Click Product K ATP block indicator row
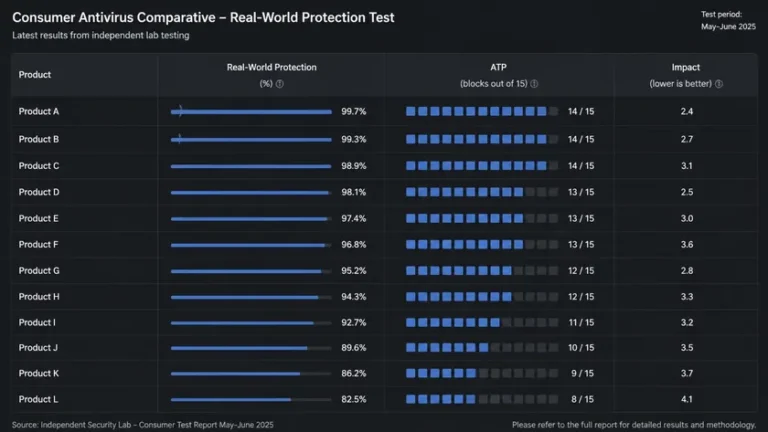Viewport: 768px width, 432px height. [x=482, y=374]
